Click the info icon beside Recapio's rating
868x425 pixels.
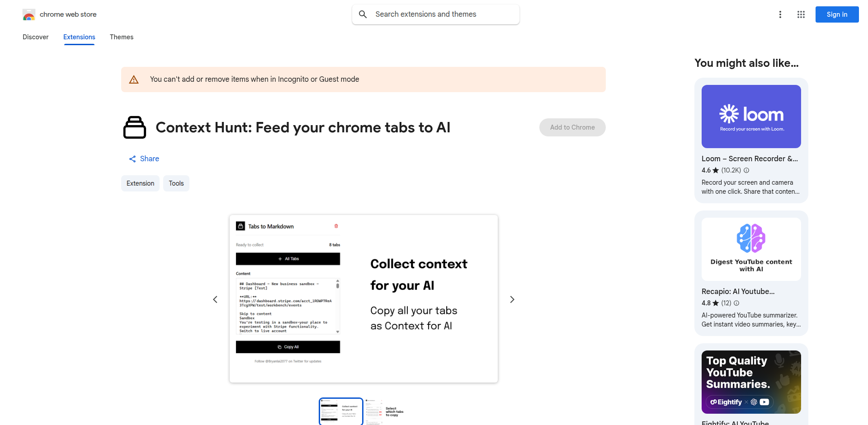pos(736,303)
